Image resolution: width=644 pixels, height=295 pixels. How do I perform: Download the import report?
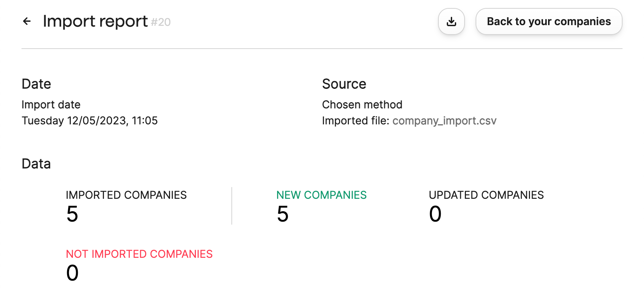click(x=451, y=21)
